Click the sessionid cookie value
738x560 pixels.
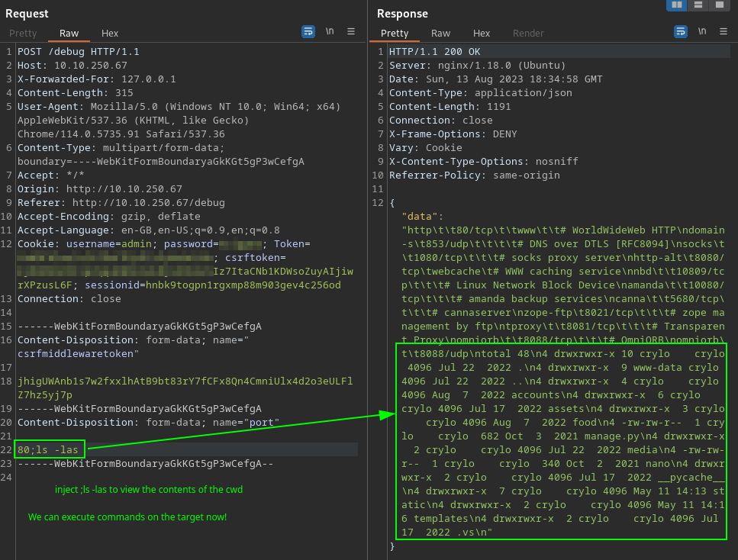click(243, 285)
